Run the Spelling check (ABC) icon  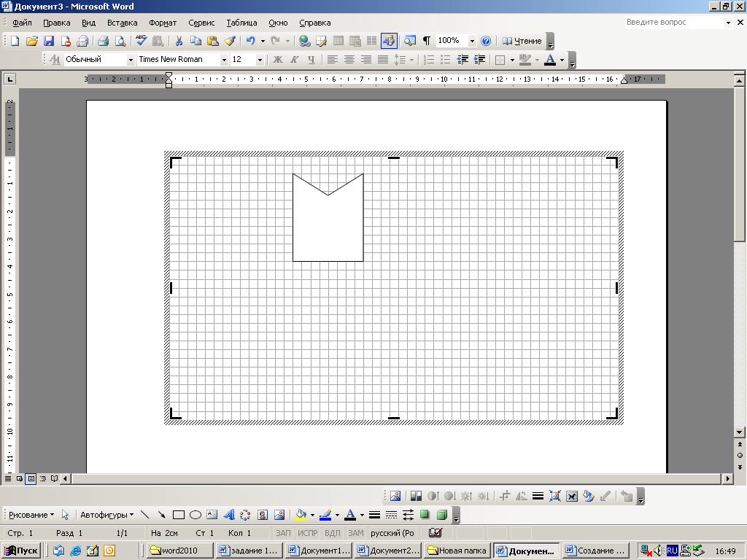pyautogui.click(x=141, y=41)
